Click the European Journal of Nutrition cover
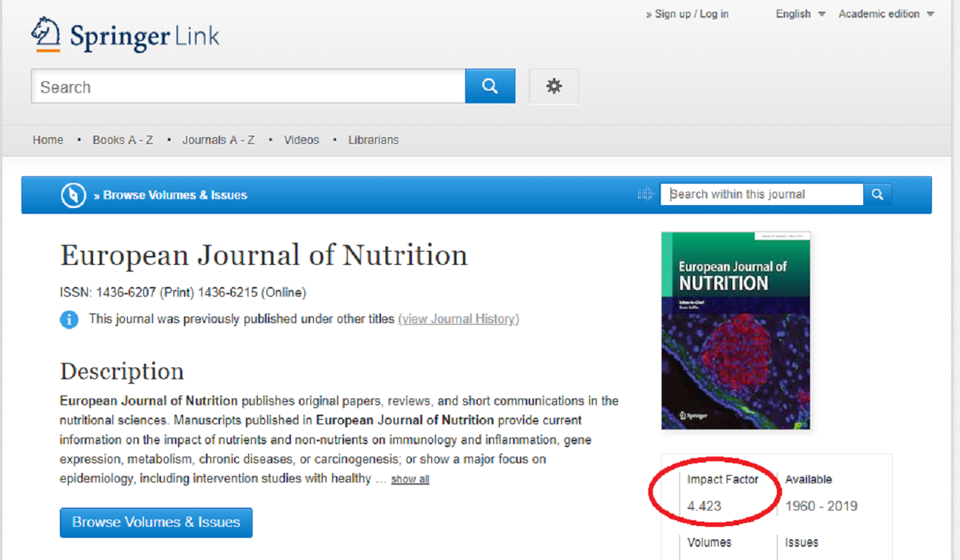The image size is (960, 560). 736,331
